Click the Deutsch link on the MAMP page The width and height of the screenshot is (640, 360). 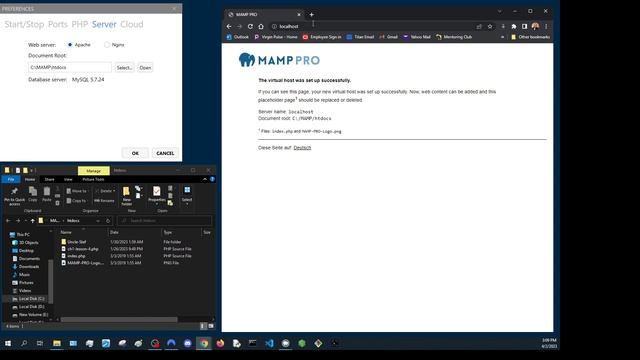(302, 148)
